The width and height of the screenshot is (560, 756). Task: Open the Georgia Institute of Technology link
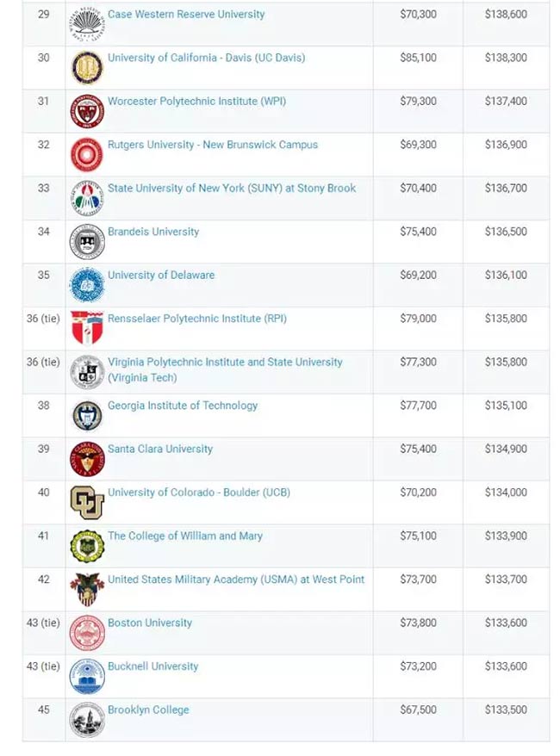pyautogui.click(x=183, y=406)
